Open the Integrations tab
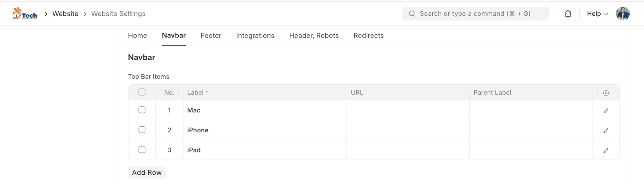This screenshot has height=184, width=644. [255, 36]
